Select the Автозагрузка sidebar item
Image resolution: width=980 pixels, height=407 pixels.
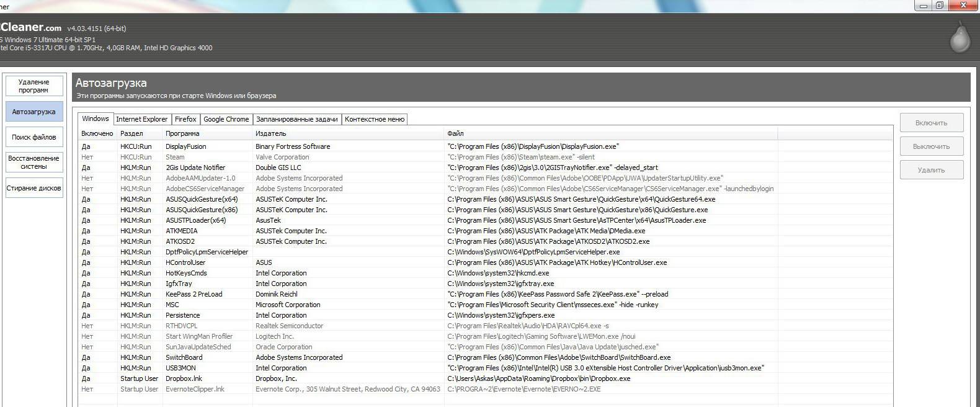[34, 112]
